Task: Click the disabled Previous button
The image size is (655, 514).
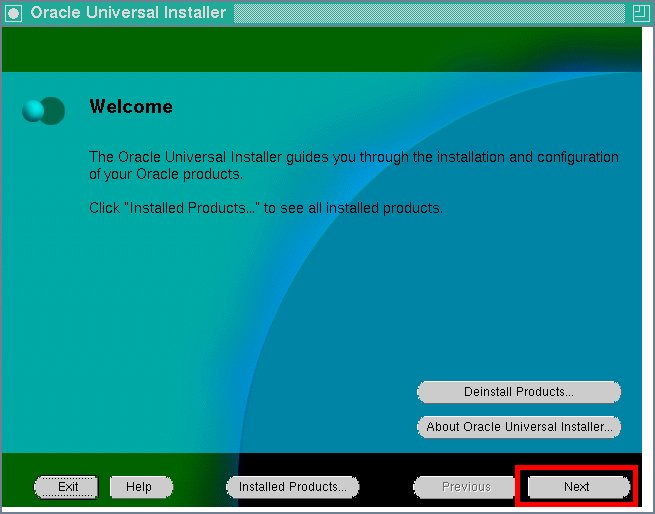Action: 466,487
